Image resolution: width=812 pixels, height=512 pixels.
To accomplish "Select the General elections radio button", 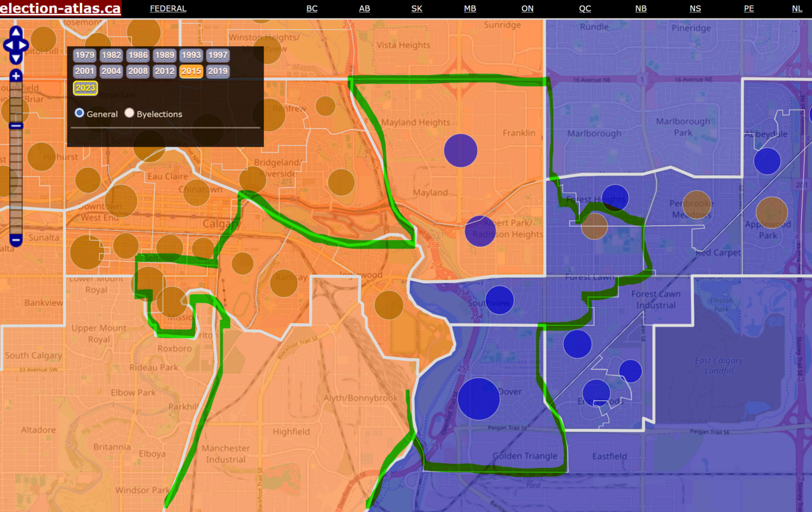I will click(79, 113).
